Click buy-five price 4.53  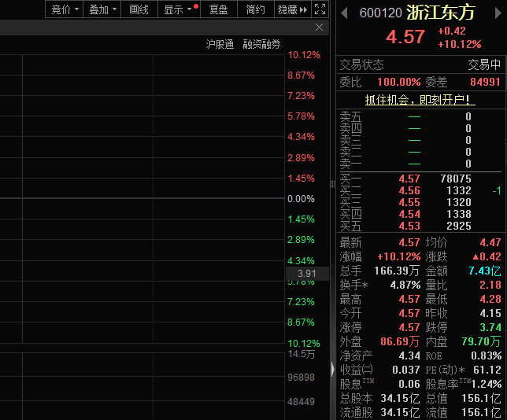[409, 227]
